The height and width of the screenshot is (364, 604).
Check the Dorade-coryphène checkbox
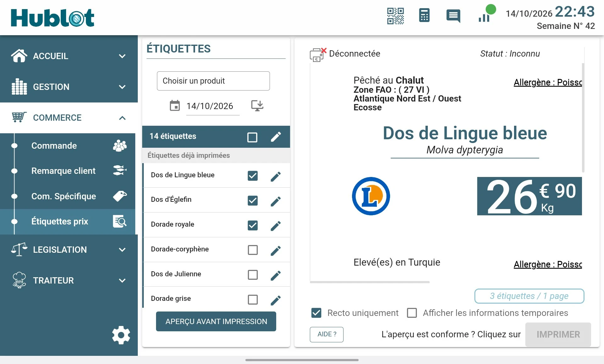click(253, 250)
